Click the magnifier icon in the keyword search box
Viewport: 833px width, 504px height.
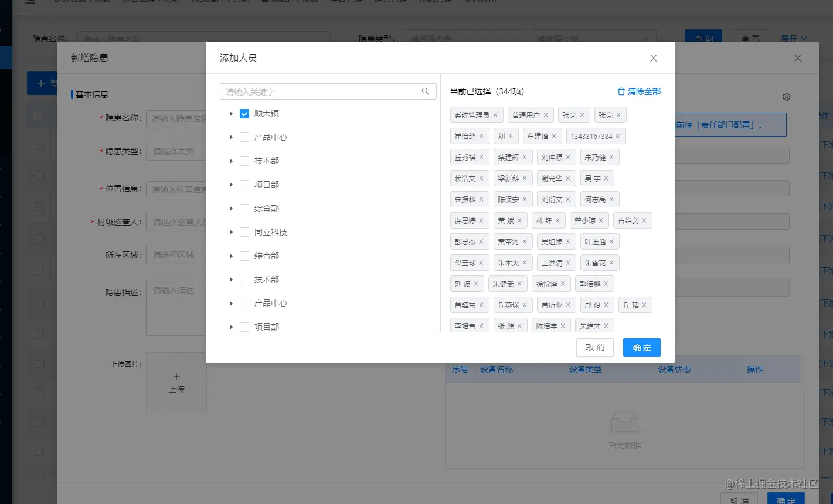[x=426, y=91]
